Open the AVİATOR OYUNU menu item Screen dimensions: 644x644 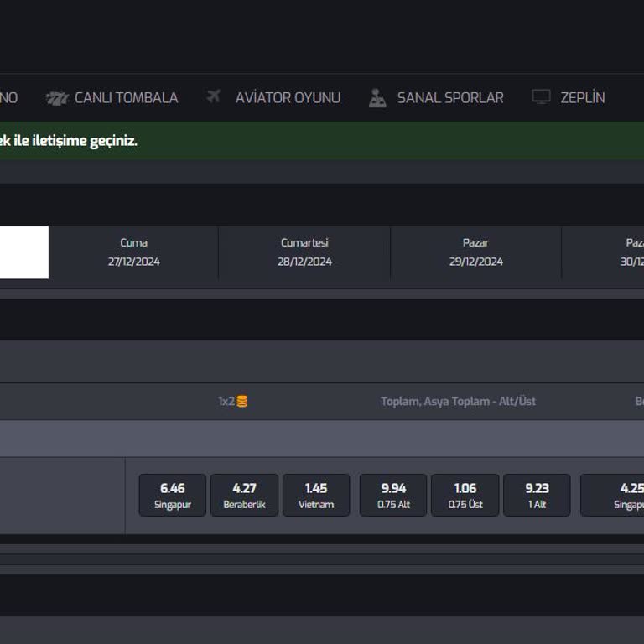288,98
